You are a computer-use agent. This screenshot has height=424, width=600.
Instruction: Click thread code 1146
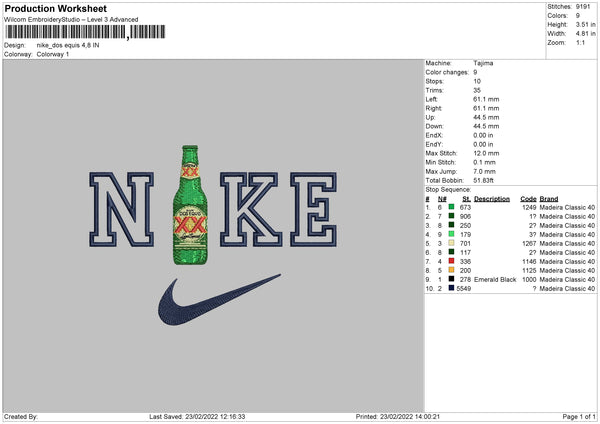click(529, 261)
